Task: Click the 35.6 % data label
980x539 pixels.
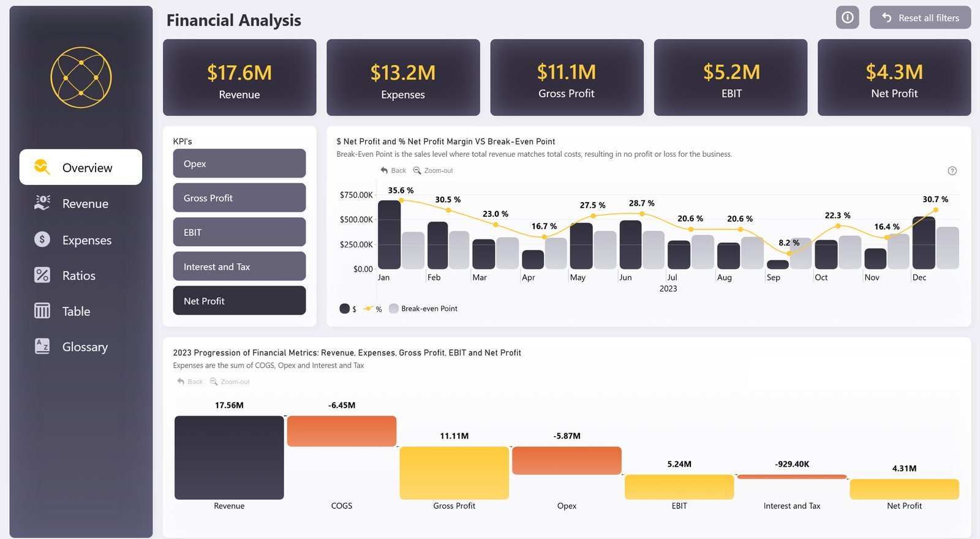Action: pos(401,190)
